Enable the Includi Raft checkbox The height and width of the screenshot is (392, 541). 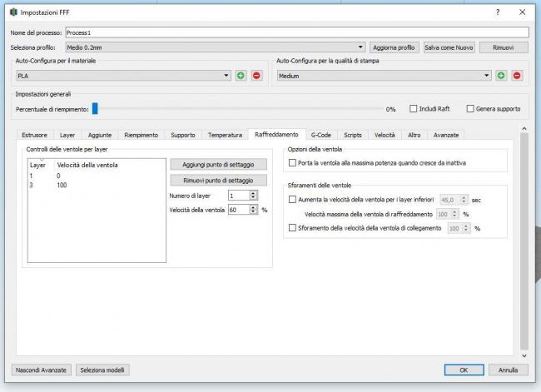point(414,109)
